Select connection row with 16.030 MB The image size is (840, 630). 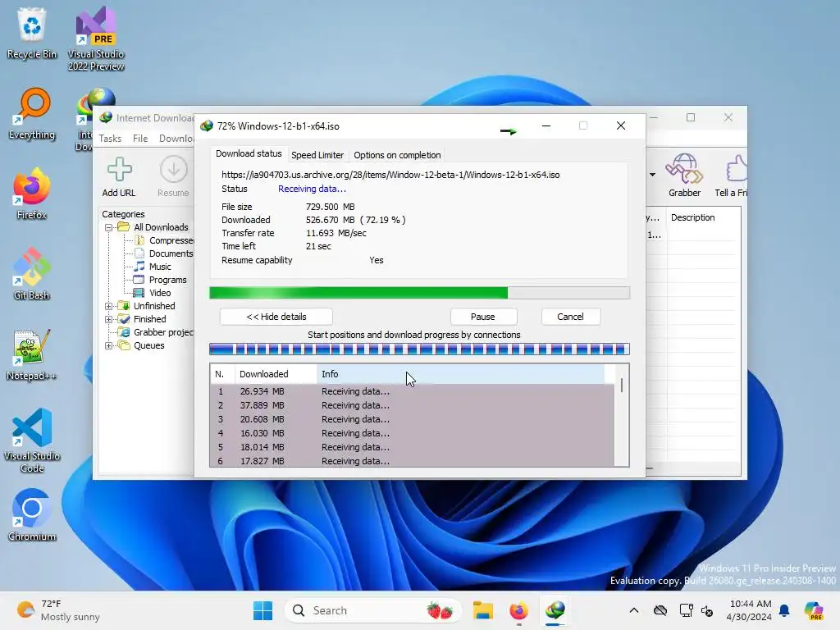tap(413, 433)
